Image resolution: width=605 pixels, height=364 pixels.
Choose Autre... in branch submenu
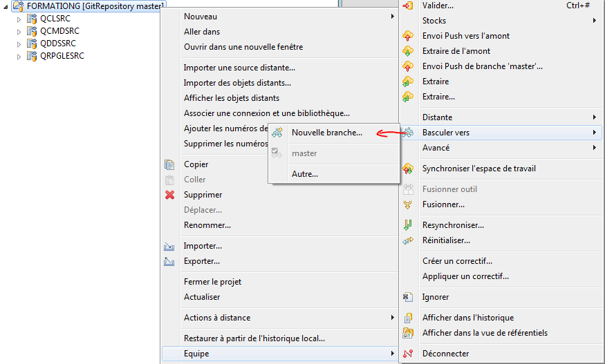[x=305, y=174]
